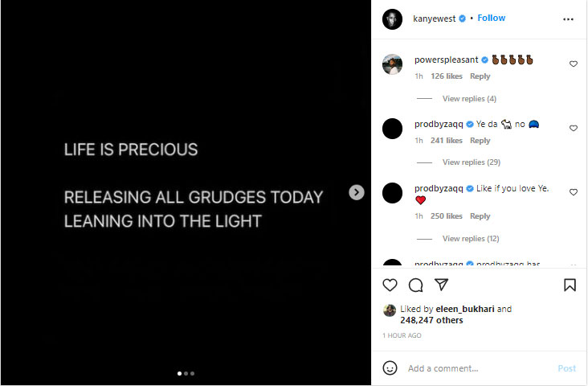The width and height of the screenshot is (588, 386).
Task: Open comments via speech bubble icon
Action: point(415,285)
